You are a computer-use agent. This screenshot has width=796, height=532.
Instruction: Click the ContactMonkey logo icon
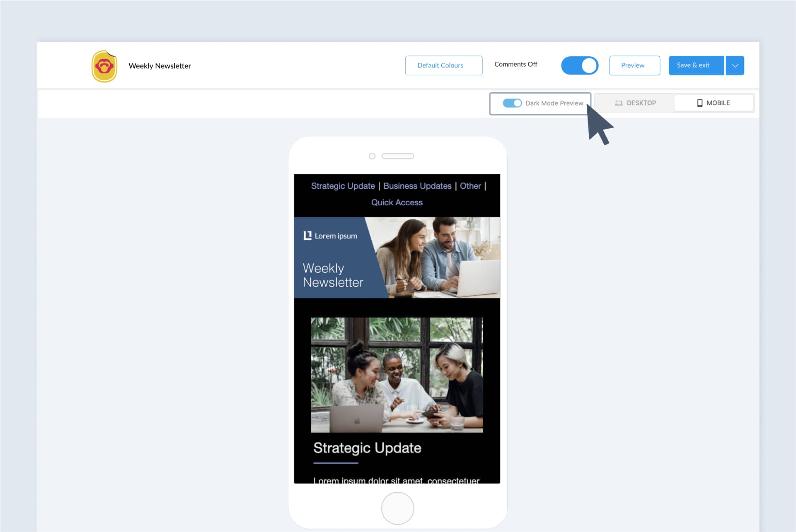coord(104,65)
